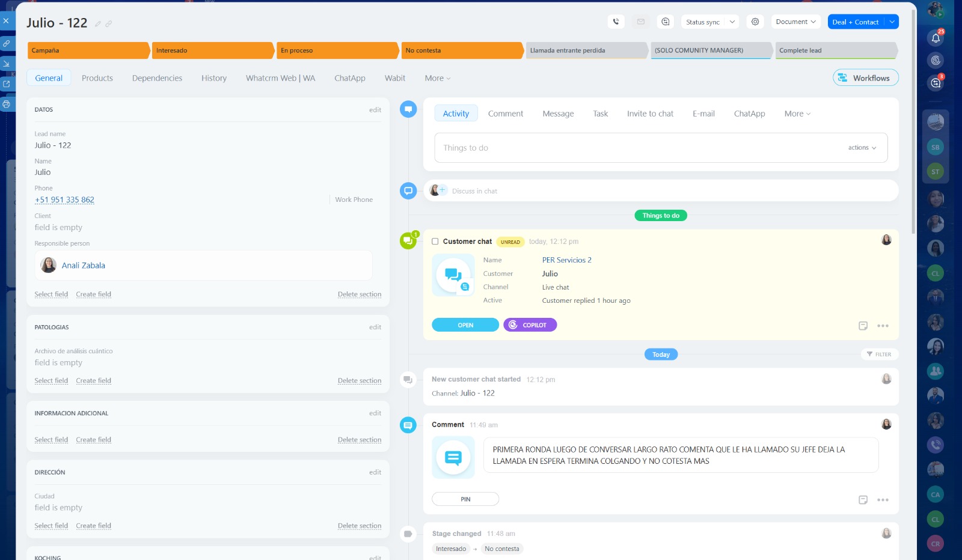
Task: Tick the Customer chat checkbox
Action: pyautogui.click(x=435, y=242)
